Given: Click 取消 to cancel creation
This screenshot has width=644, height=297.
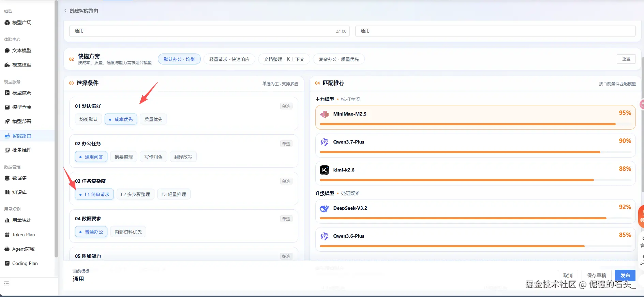Looking at the screenshot, I should click(568, 276).
